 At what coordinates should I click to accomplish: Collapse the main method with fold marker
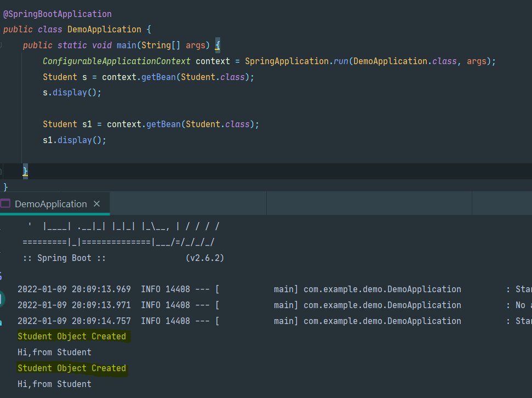pos(2,46)
